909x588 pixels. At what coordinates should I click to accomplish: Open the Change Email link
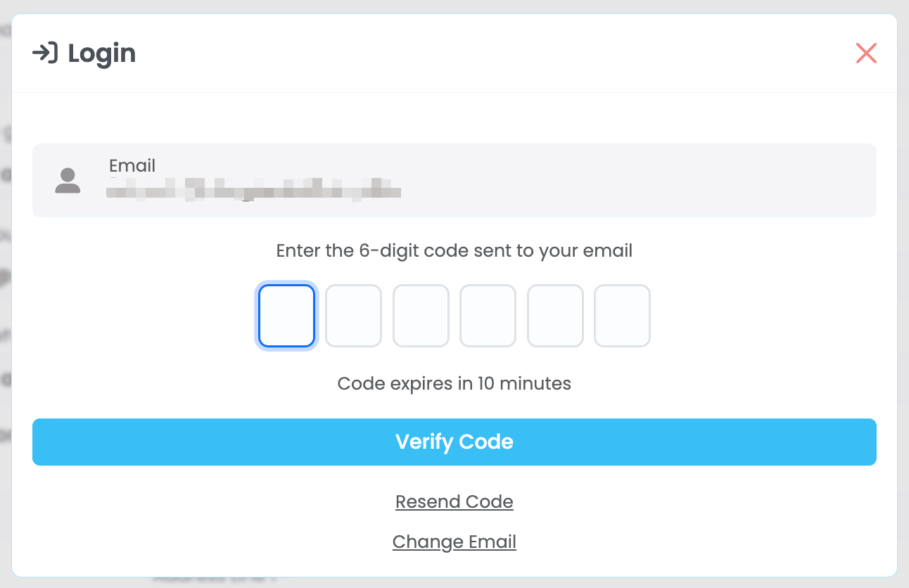(454, 542)
